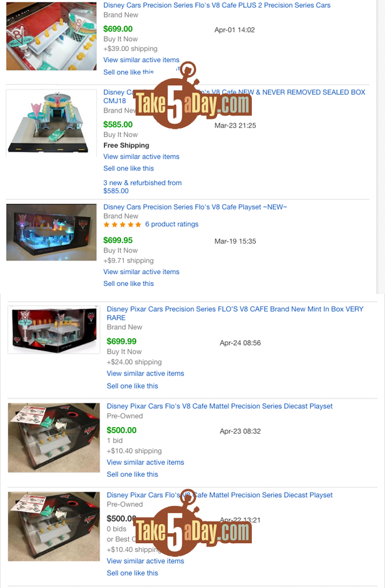Open the thumbnail of the 0-bids $500.00 listing
This screenshot has width=385, height=588.
pyautogui.click(x=54, y=526)
